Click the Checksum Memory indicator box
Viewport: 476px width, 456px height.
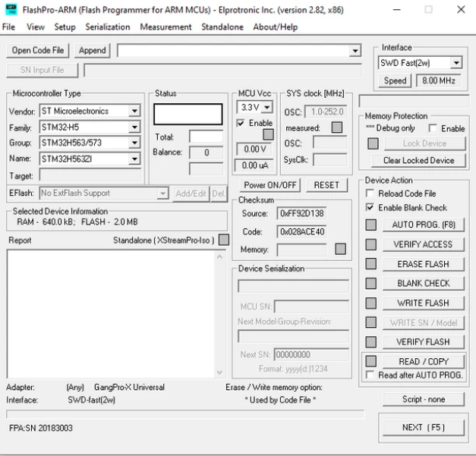340,249
